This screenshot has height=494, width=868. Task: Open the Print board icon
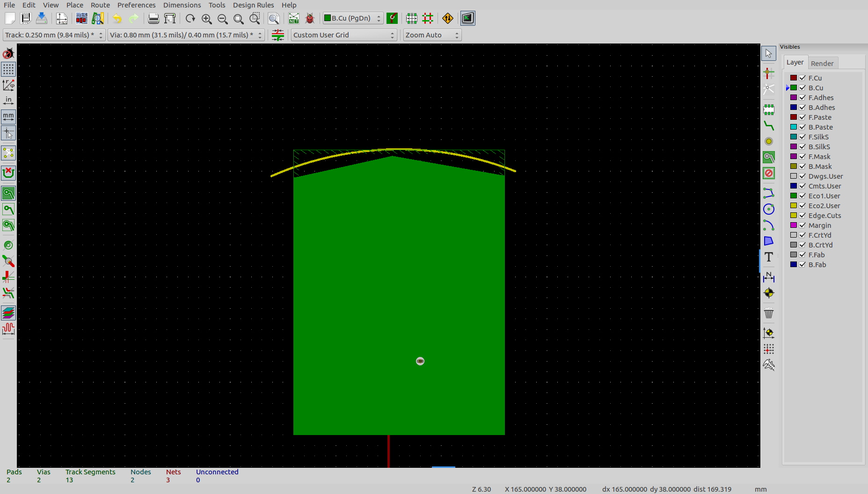point(153,19)
